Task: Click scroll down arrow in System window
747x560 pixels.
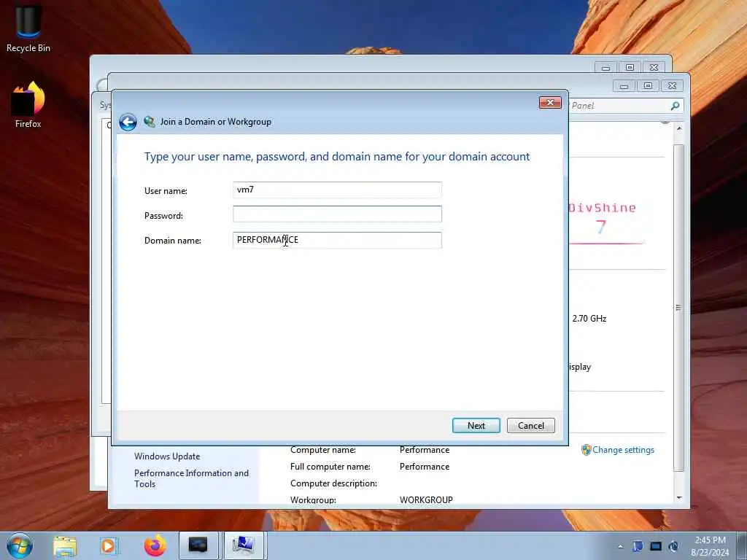Action: click(679, 498)
